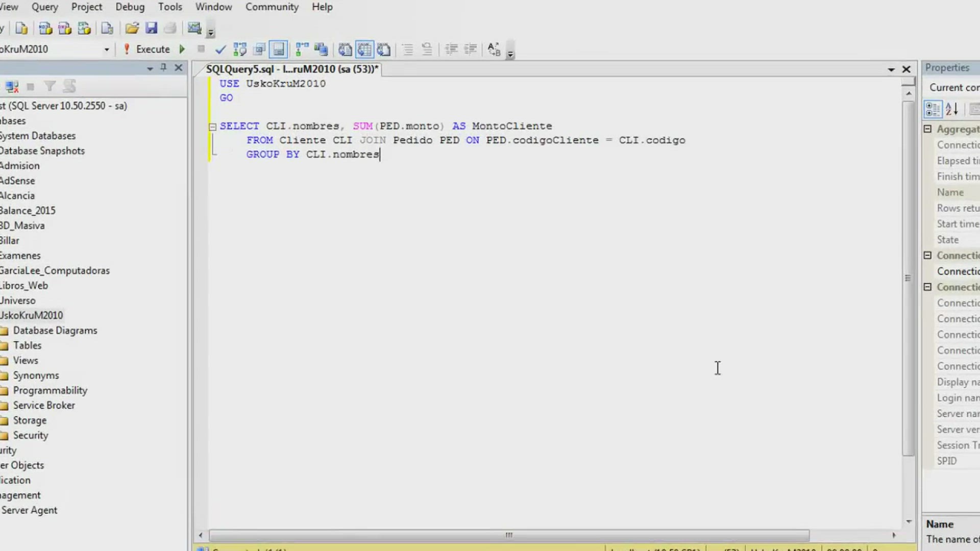Select the SQLQuery5.sql document tab
This screenshot has width=980, height=551.
pos(292,69)
